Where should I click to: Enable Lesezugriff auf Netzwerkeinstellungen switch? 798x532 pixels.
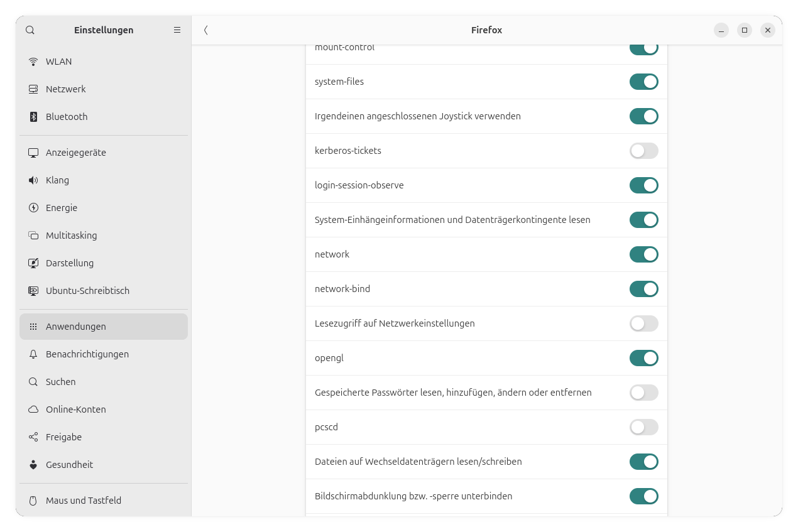(x=643, y=323)
